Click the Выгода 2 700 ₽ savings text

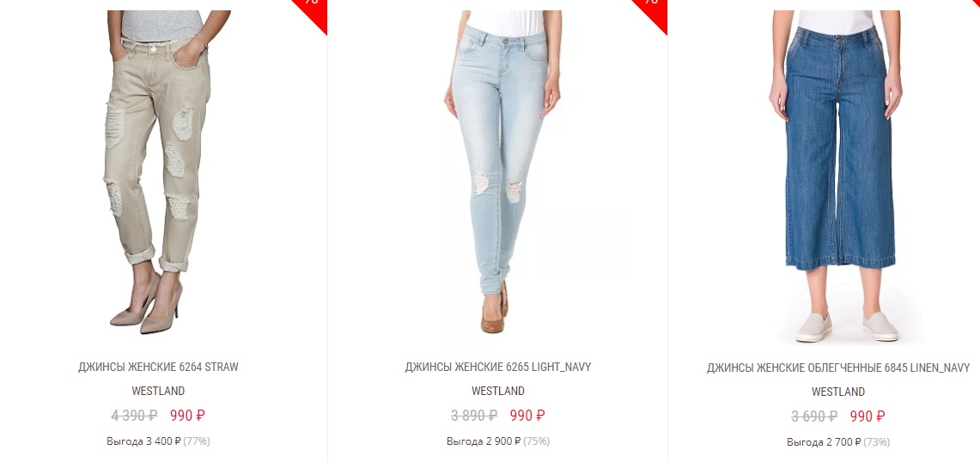pyautogui.click(x=824, y=442)
